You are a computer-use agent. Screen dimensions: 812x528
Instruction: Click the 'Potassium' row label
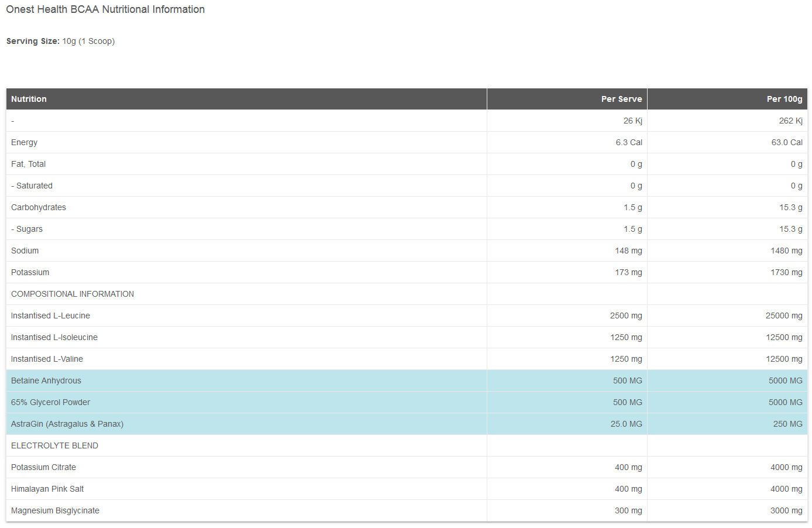(x=30, y=272)
